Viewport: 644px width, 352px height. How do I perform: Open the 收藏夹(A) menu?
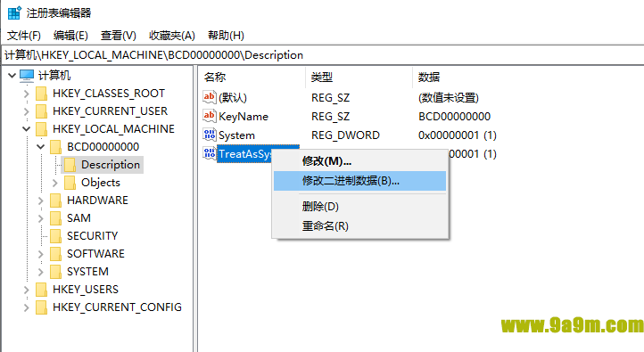172,36
